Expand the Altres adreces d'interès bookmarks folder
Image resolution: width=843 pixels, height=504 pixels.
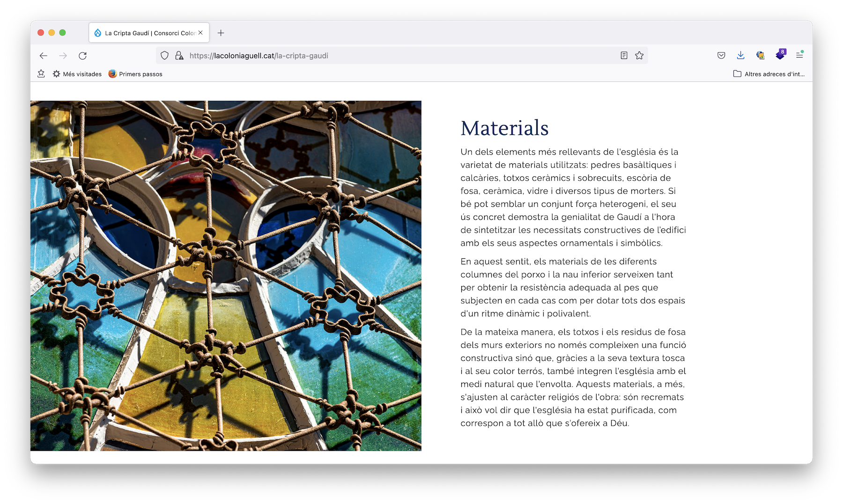coord(769,74)
